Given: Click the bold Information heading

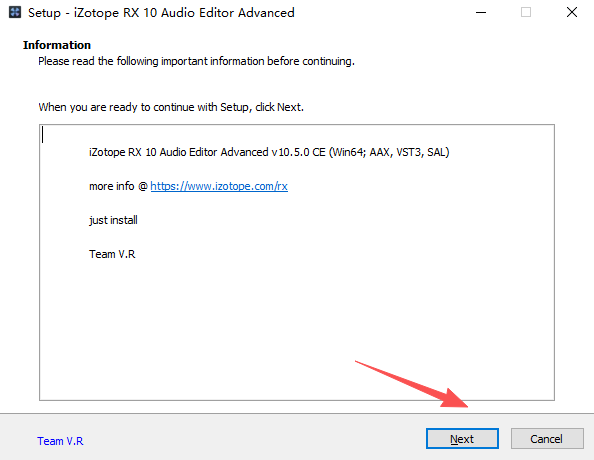Looking at the screenshot, I should tap(57, 45).
